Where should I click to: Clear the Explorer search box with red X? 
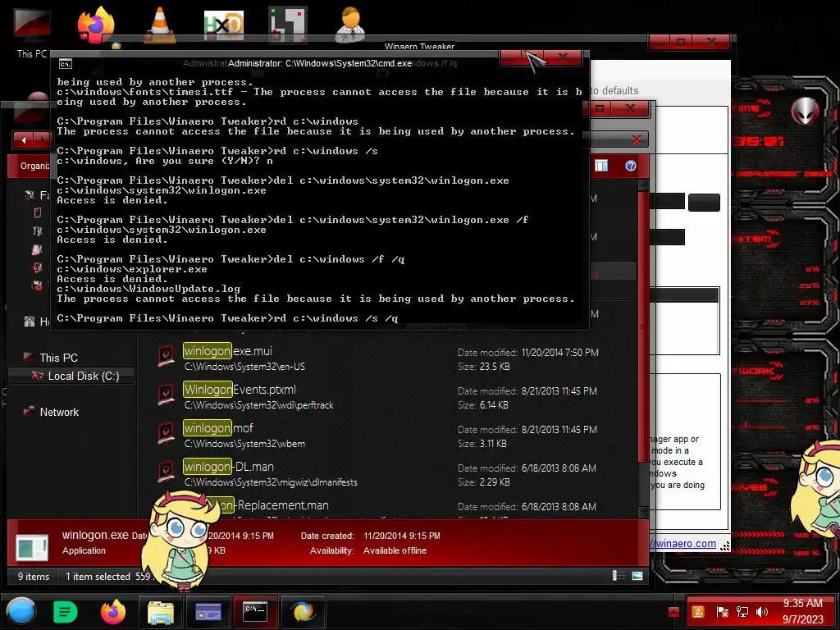pos(637,139)
